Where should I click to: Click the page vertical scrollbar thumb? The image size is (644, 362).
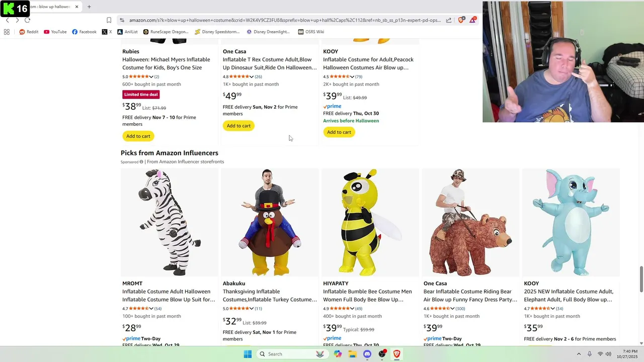tap(641, 279)
